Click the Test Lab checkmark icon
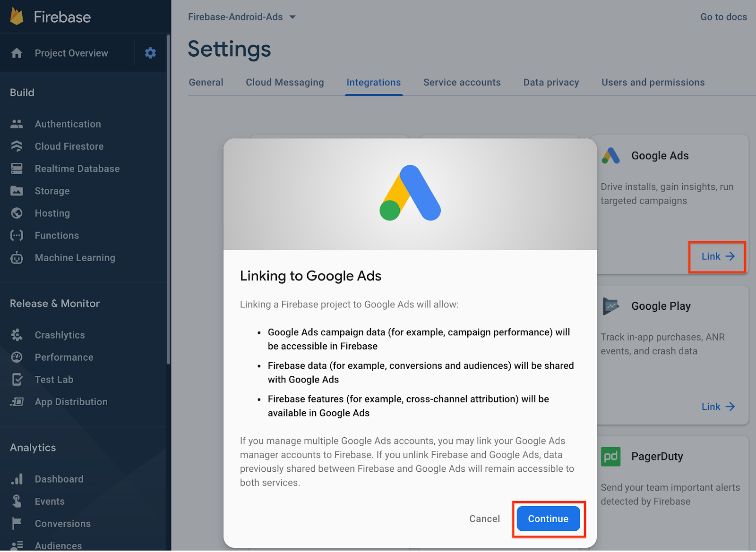This screenshot has width=756, height=552. coord(17,380)
